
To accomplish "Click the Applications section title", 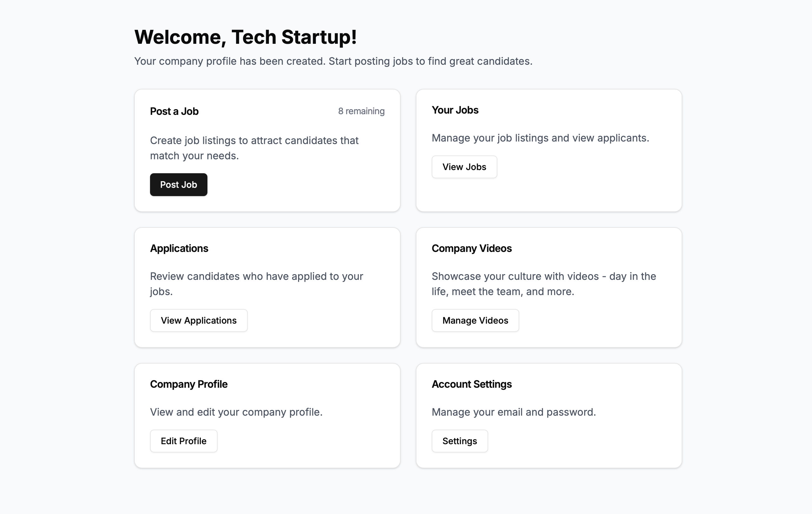I will (x=179, y=248).
